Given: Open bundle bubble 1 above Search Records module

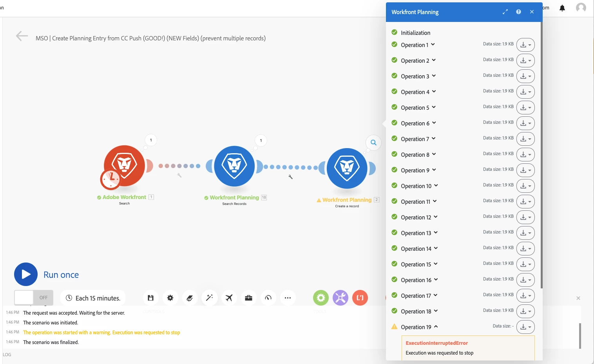Looking at the screenshot, I should pyautogui.click(x=261, y=140).
